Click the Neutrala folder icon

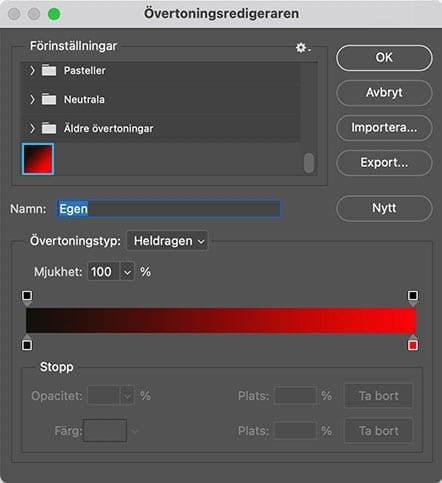pos(49,99)
